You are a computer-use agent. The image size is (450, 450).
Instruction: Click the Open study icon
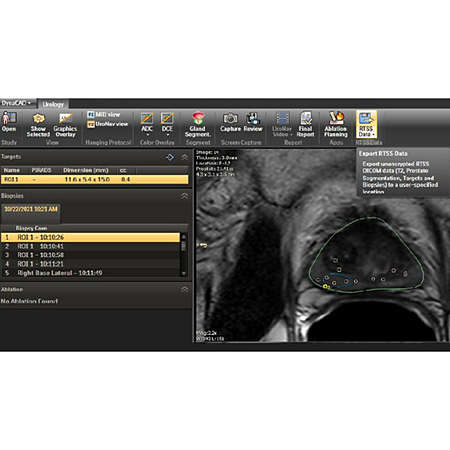[x=9, y=122]
